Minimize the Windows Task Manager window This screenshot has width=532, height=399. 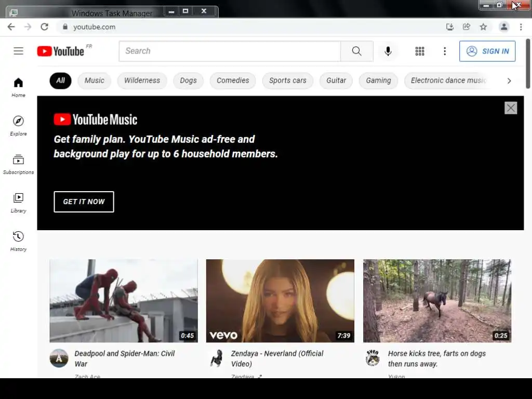(171, 11)
